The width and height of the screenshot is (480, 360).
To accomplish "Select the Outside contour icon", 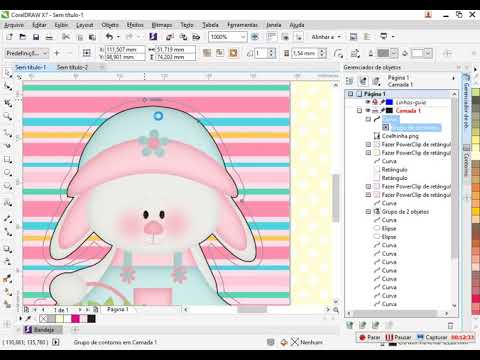I will (x=233, y=53).
